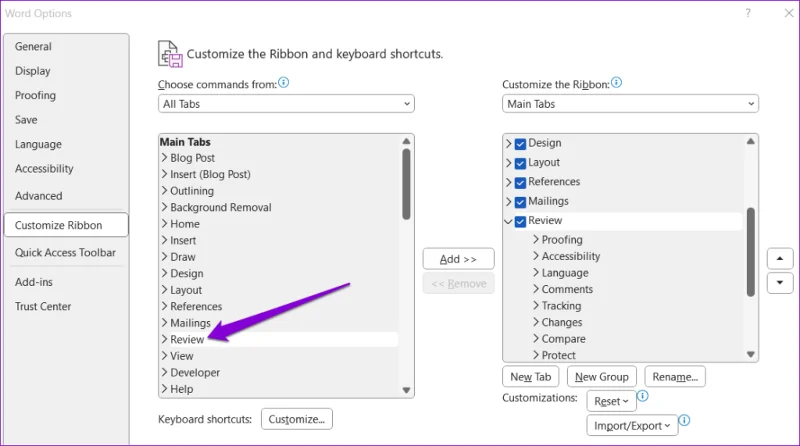Image resolution: width=800 pixels, height=446 pixels.
Task: Expand the Proofing group under Review
Action: [x=536, y=239]
